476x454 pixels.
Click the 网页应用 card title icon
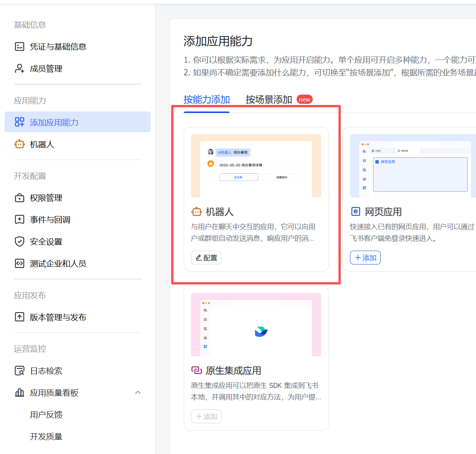355,211
